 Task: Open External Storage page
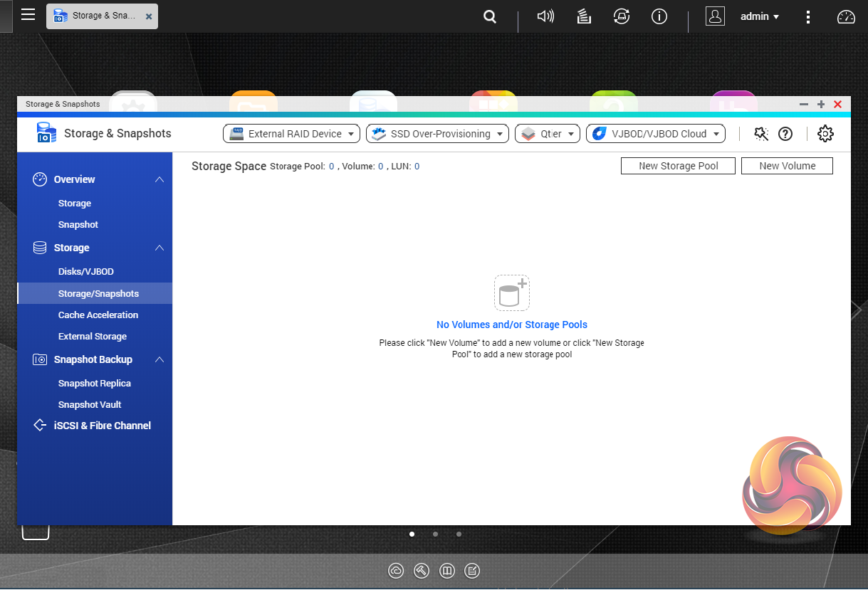93,337
